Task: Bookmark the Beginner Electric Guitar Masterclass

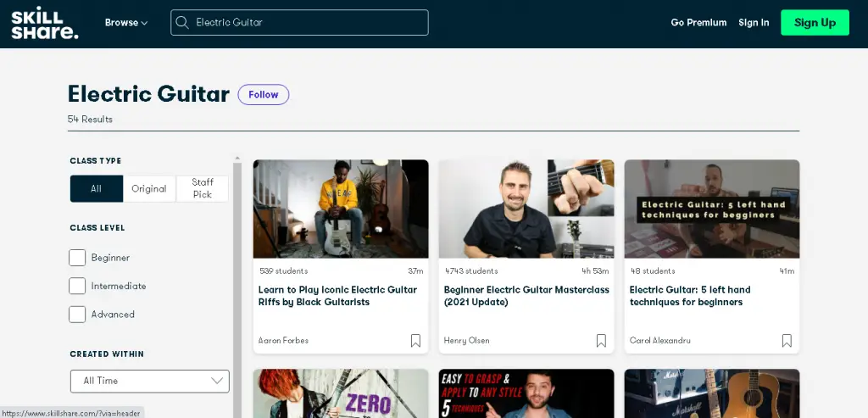Action: click(601, 341)
